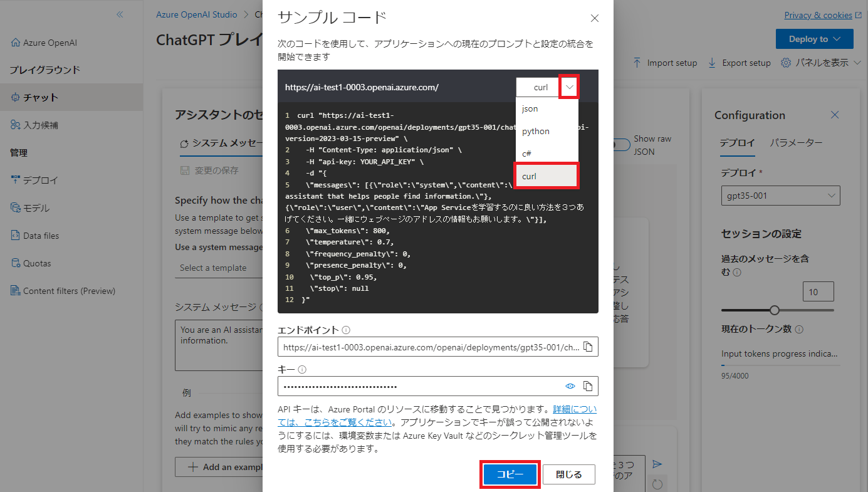Copy the endpoint URL with copy icon
The height and width of the screenshot is (492, 868).
588,347
